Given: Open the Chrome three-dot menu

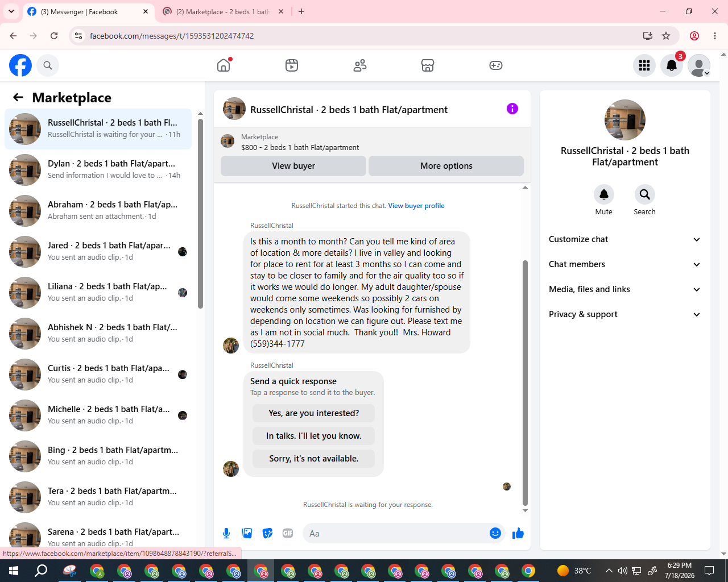Looking at the screenshot, I should click(x=715, y=36).
